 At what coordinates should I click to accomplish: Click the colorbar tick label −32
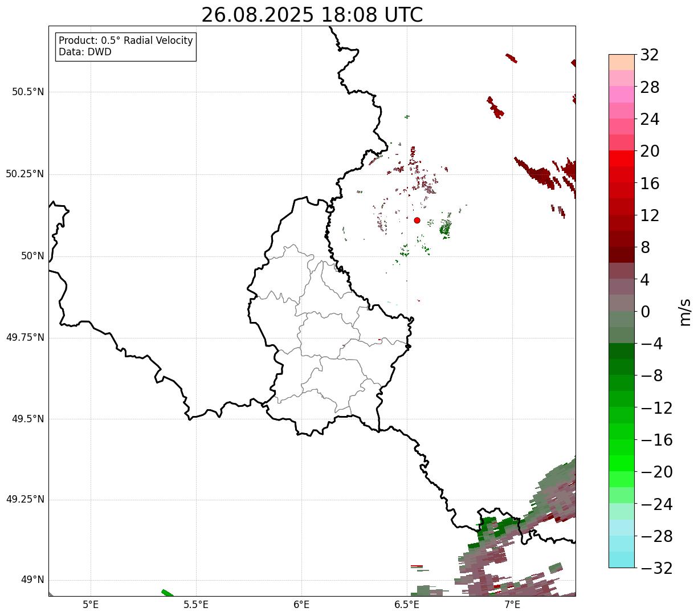[656, 569]
